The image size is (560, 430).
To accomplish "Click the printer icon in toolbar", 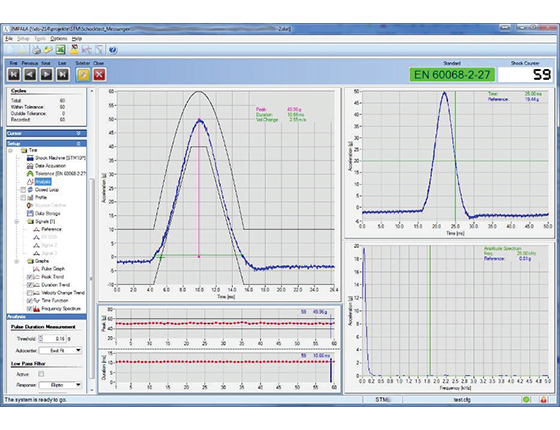I will pyautogui.click(x=36, y=50).
